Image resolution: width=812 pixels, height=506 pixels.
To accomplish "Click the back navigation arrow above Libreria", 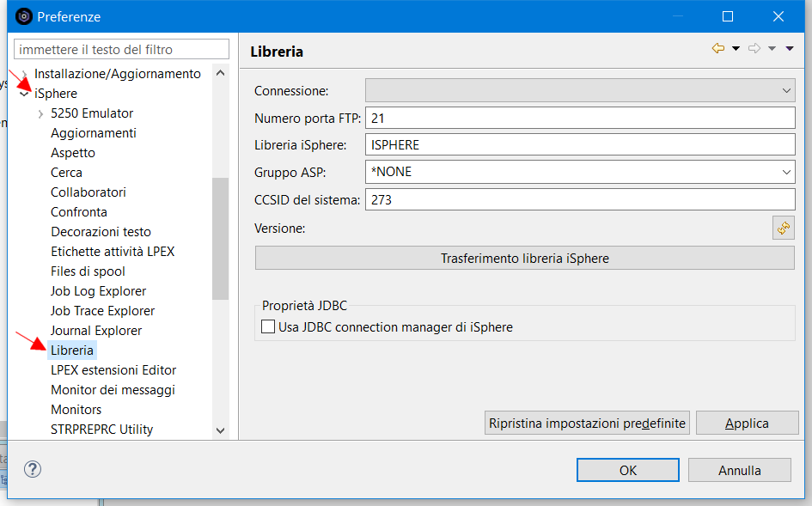I will [717, 48].
